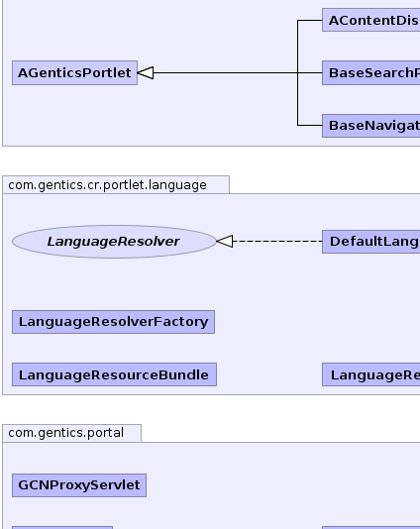Image resolution: width=420 pixels, height=529 pixels.
Task: Click the partially visible box at bottom right
Action: pos(371,527)
